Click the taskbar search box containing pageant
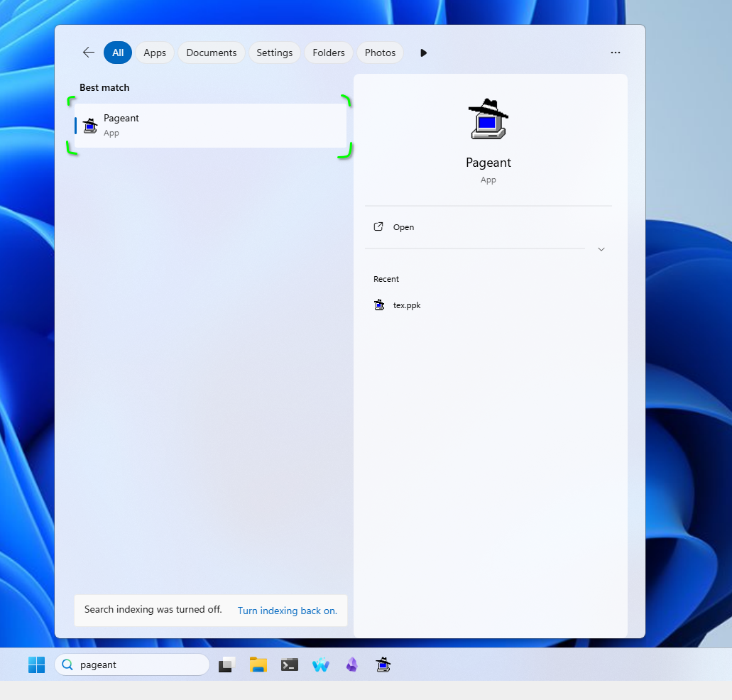Viewport: 732px width, 700px height. pos(132,665)
